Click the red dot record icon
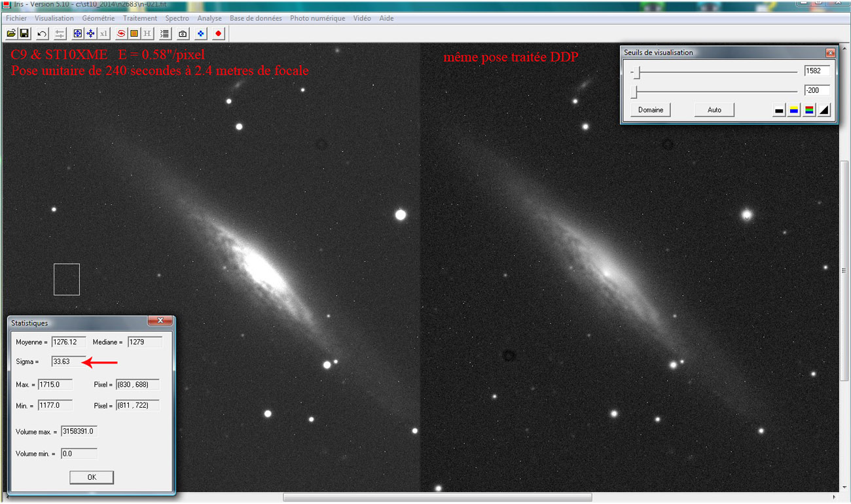The image size is (851, 504). click(219, 33)
